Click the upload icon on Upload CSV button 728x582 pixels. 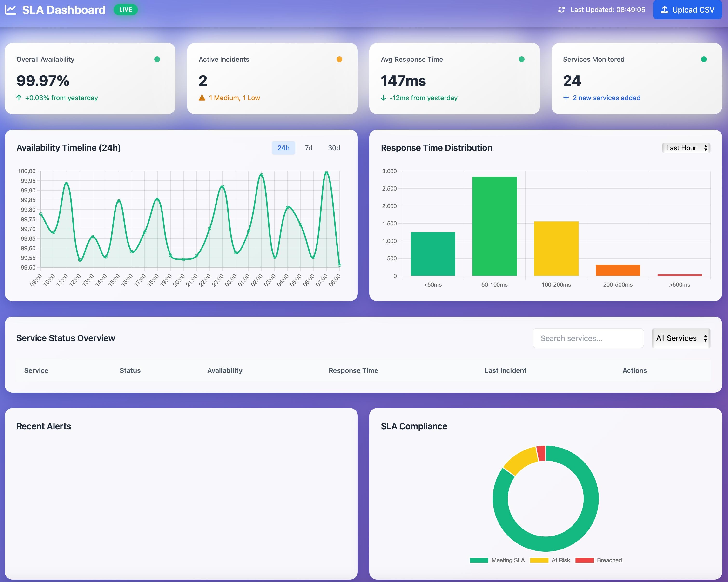665,10
